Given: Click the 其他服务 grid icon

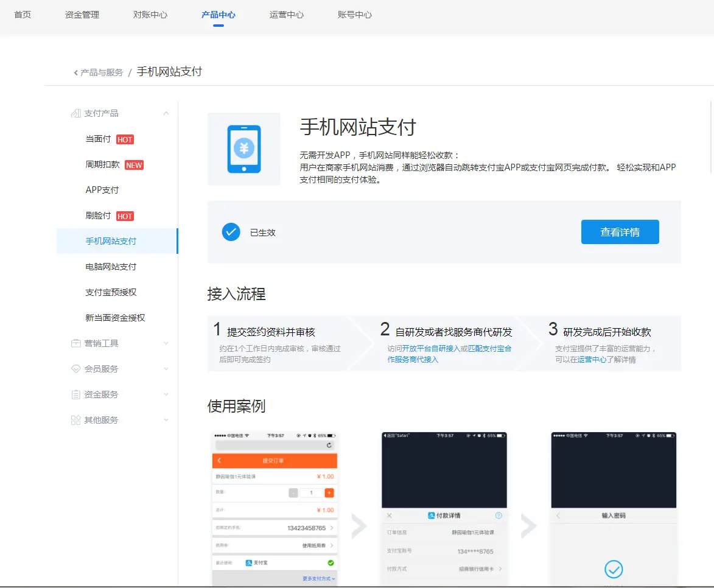Looking at the screenshot, I should [76, 420].
